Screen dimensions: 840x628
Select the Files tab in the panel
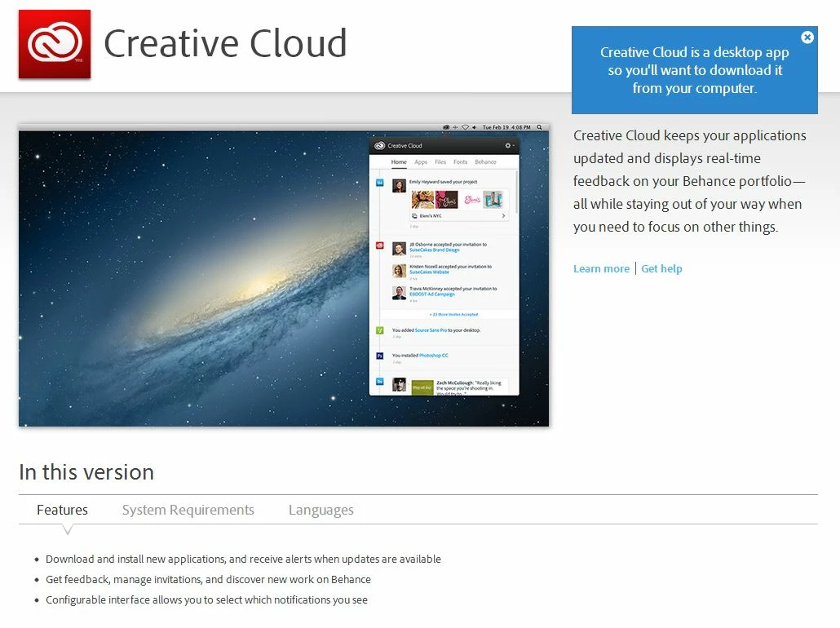[x=440, y=161]
